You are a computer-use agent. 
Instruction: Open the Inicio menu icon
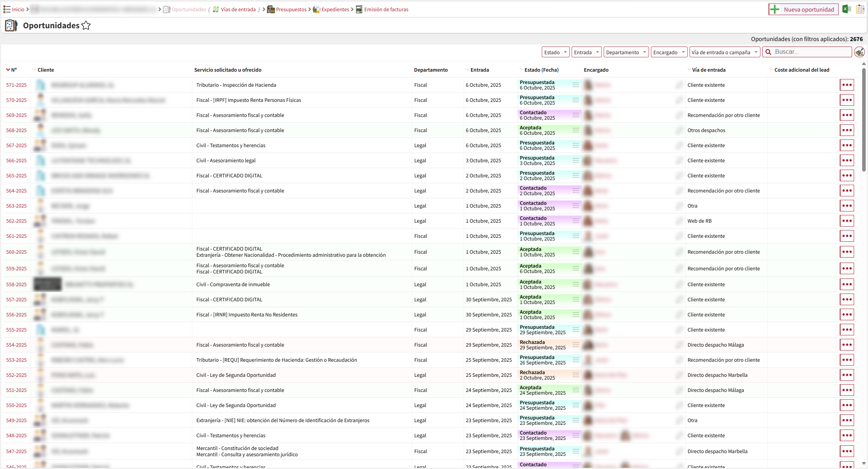pyautogui.click(x=7, y=9)
